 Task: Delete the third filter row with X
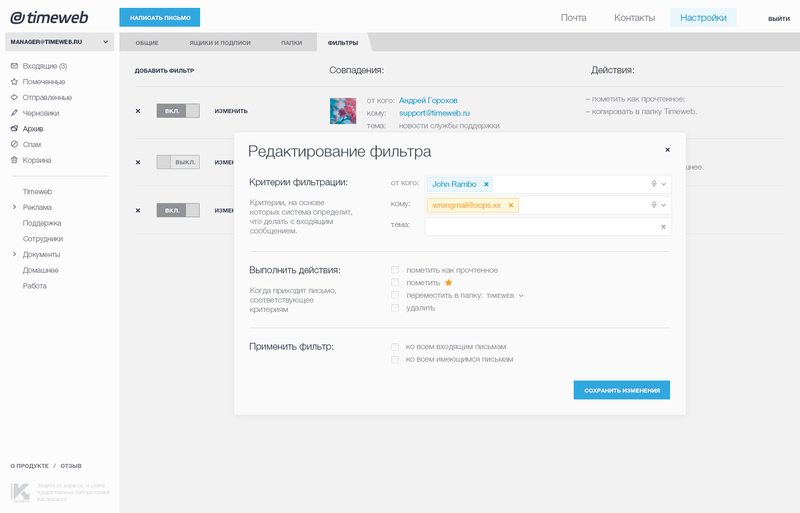pos(138,210)
